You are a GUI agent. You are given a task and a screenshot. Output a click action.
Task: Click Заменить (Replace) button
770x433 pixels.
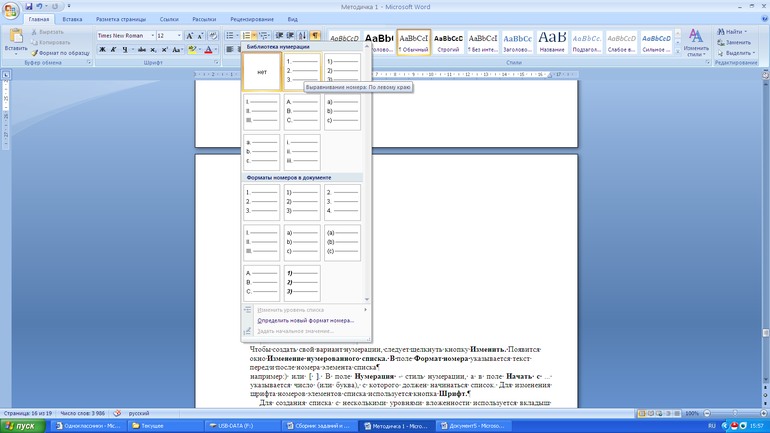coord(734,42)
